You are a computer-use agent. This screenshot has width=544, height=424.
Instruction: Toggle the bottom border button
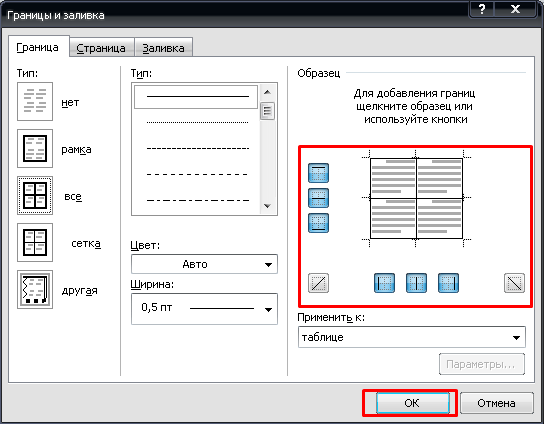(x=318, y=223)
